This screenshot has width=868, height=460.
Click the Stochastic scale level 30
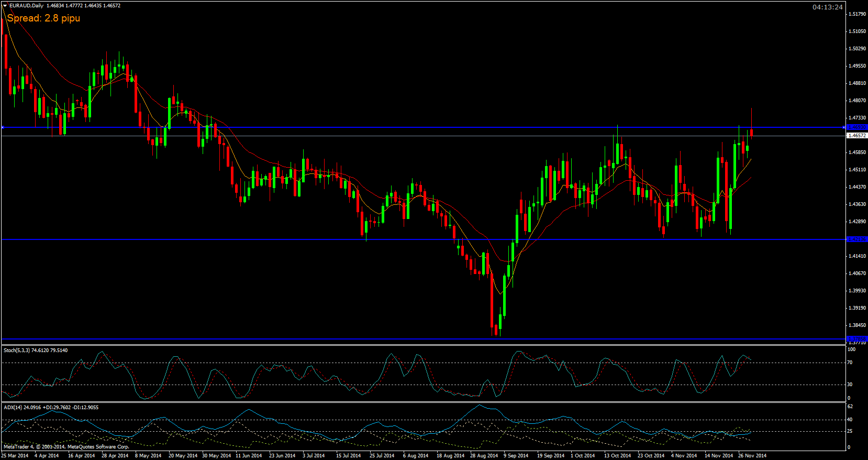pos(850,385)
